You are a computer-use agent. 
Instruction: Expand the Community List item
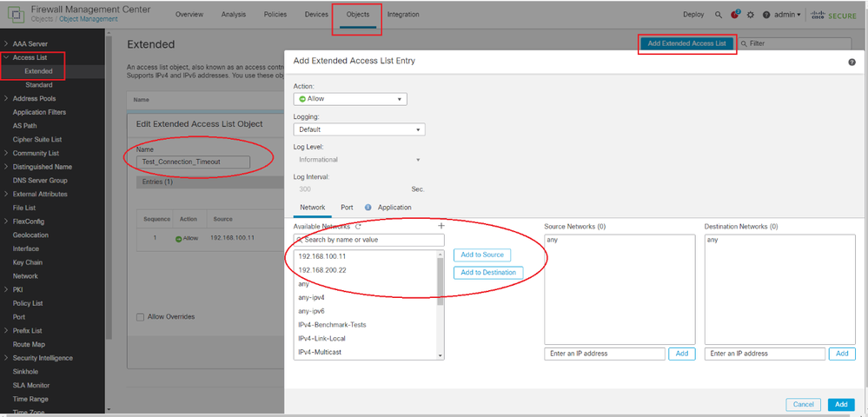click(x=5, y=154)
